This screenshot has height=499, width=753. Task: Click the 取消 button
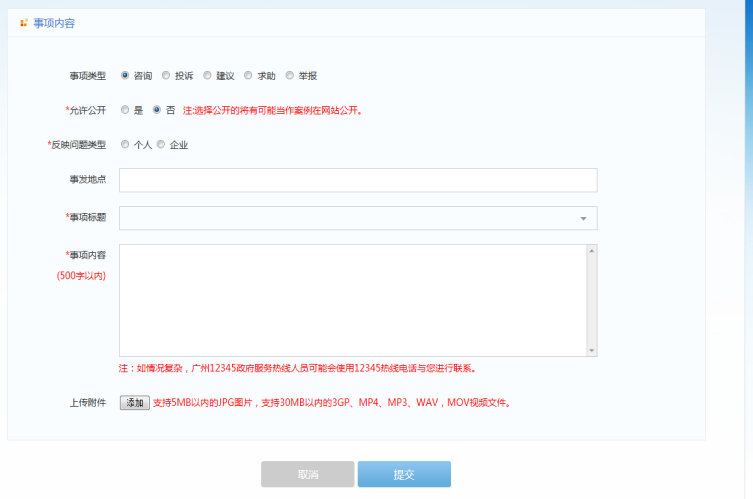click(307, 474)
